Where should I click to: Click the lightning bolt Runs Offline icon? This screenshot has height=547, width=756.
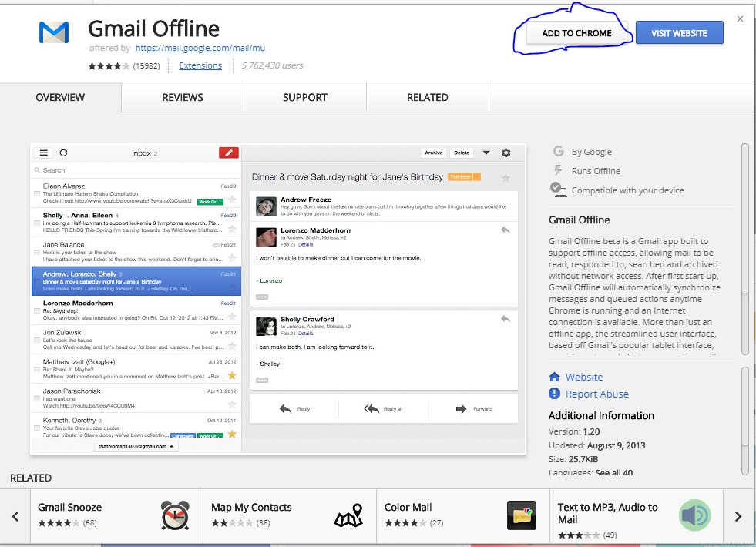click(558, 170)
